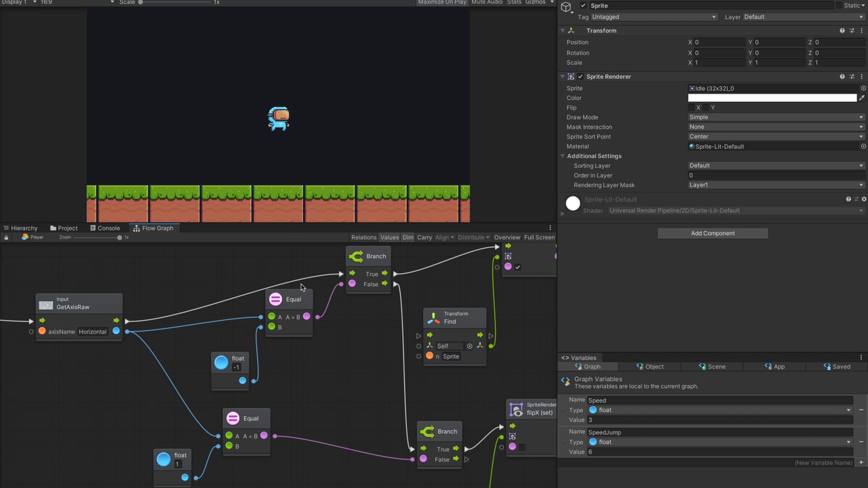868x488 pixels.
Task: Remove the SpeedJump variable with minus button
Action: [861, 442]
